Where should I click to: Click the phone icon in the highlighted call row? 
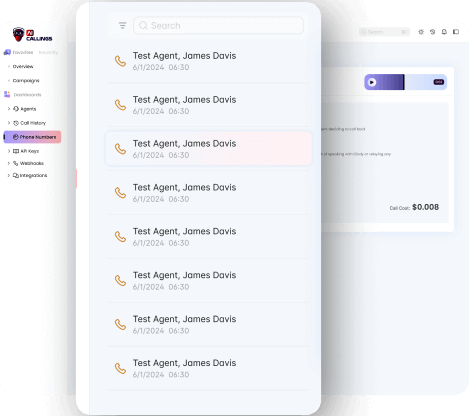point(120,149)
